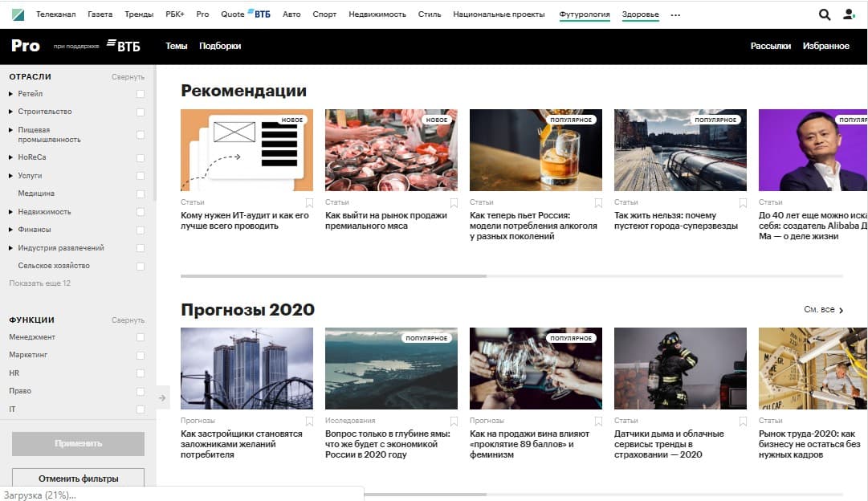Click the sidebar vertical scrollbar
This screenshot has height=501, width=868.
pos(154,132)
